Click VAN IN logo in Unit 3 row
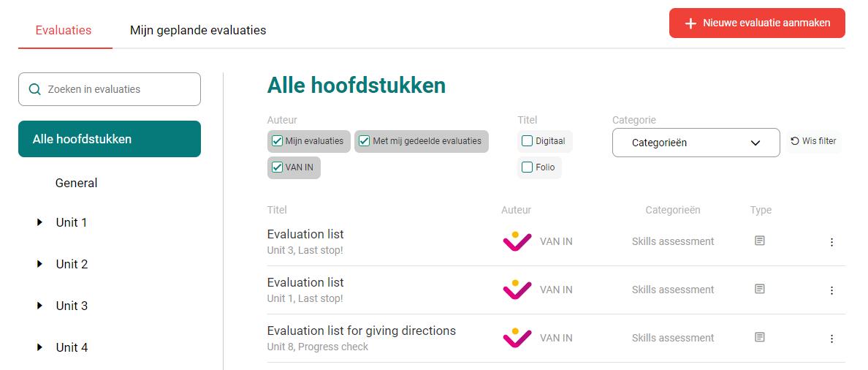The width and height of the screenshot is (868, 370). tap(517, 241)
